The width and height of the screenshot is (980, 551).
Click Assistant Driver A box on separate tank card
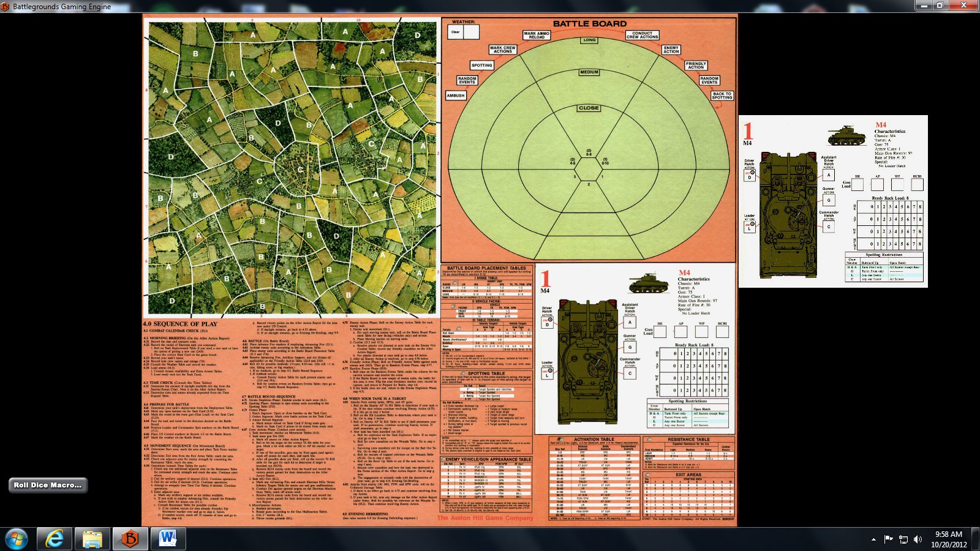[x=829, y=174]
